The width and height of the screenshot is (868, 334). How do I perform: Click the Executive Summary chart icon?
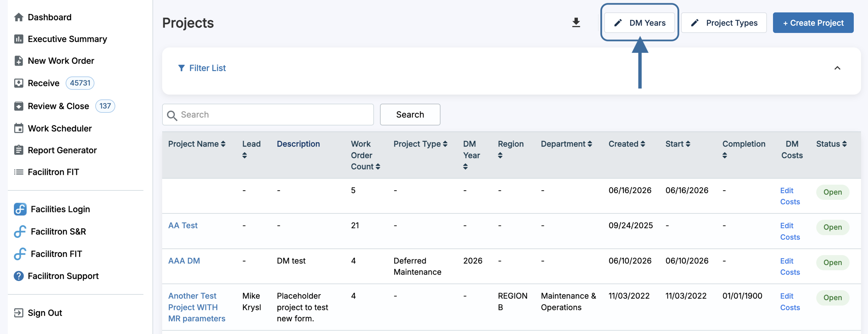19,39
